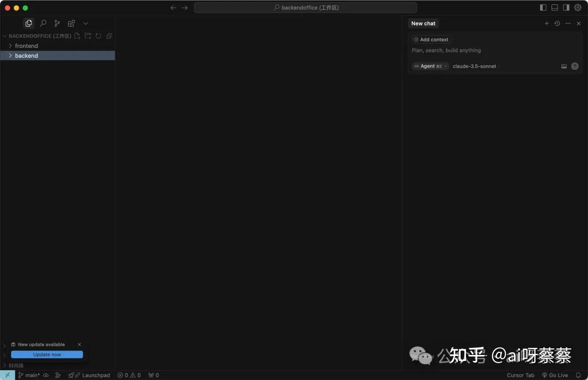Click the image attachment icon in chat input
This screenshot has height=380, width=588.
point(564,66)
